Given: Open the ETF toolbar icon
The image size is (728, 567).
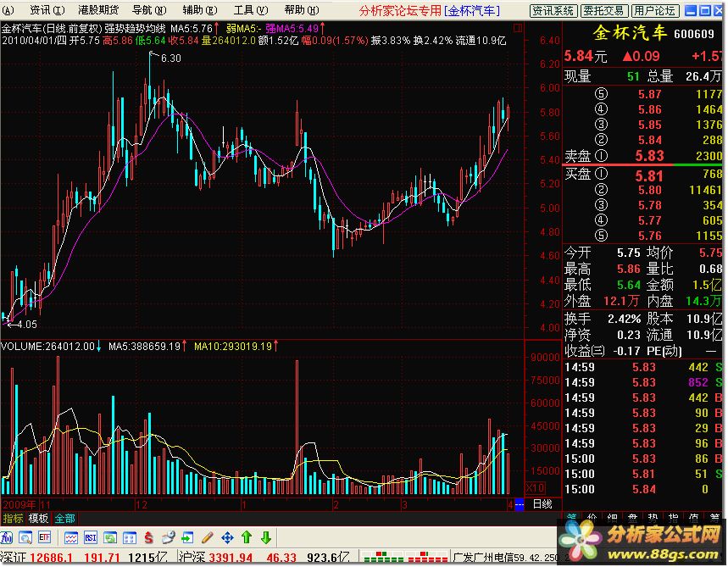Looking at the screenshot, I should point(45,538).
